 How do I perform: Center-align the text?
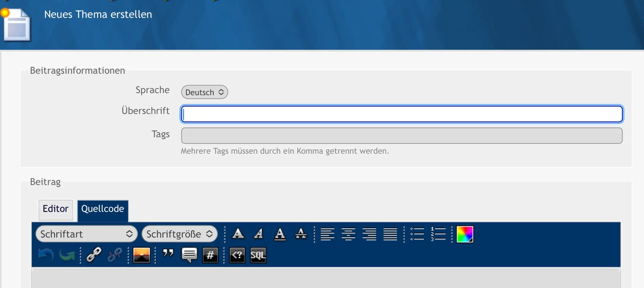pos(348,234)
